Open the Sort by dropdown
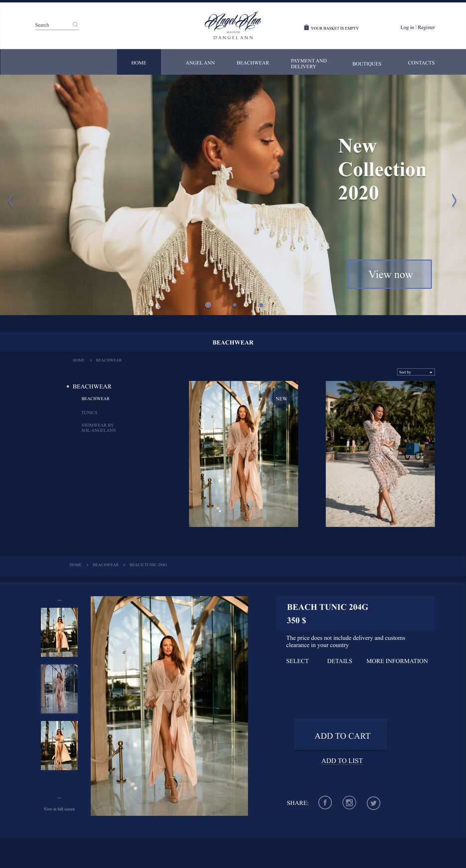 pyautogui.click(x=416, y=372)
